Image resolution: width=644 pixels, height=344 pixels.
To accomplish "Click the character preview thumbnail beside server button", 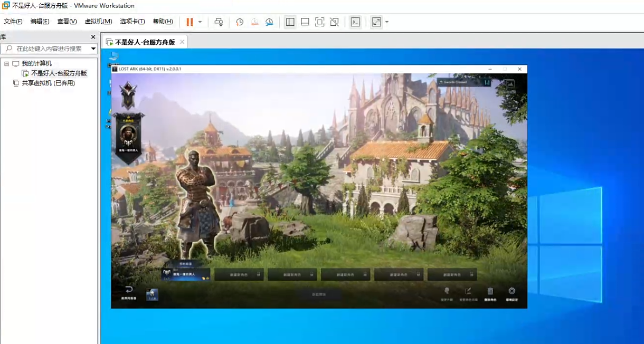I will 152,294.
